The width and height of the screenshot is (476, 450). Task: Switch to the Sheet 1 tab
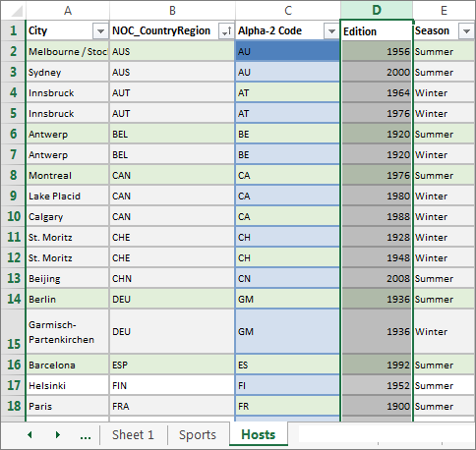click(133, 435)
